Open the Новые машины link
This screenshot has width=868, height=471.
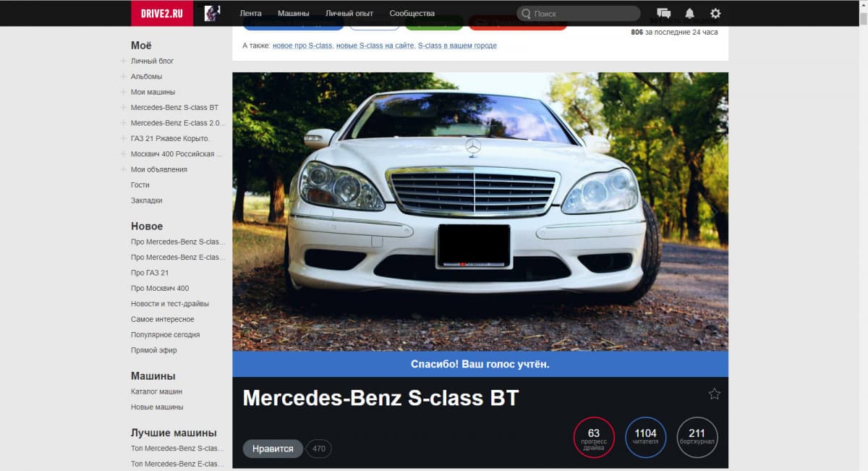tap(157, 407)
